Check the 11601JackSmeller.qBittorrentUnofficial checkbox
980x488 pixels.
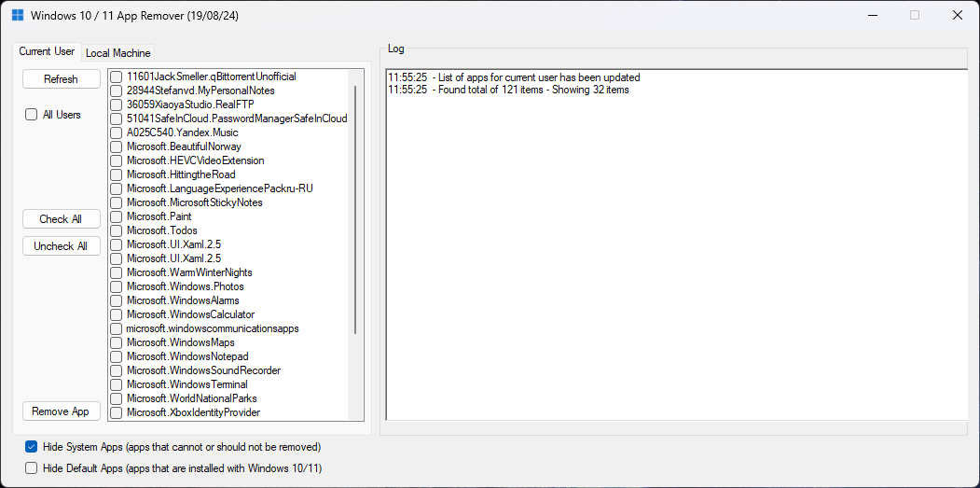116,77
